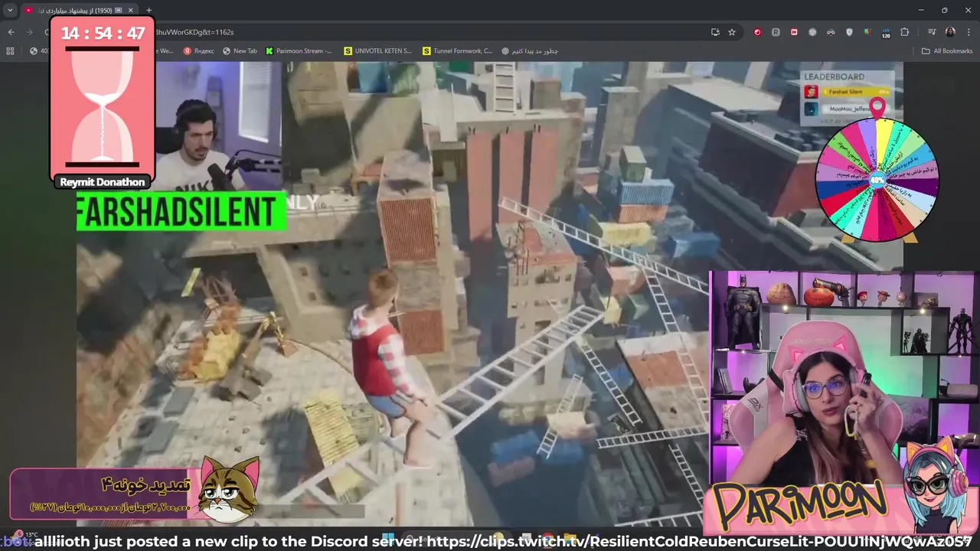Open the UNIVOTEL KETEN bookmark
Screen dimensions: 980x551
(x=378, y=51)
